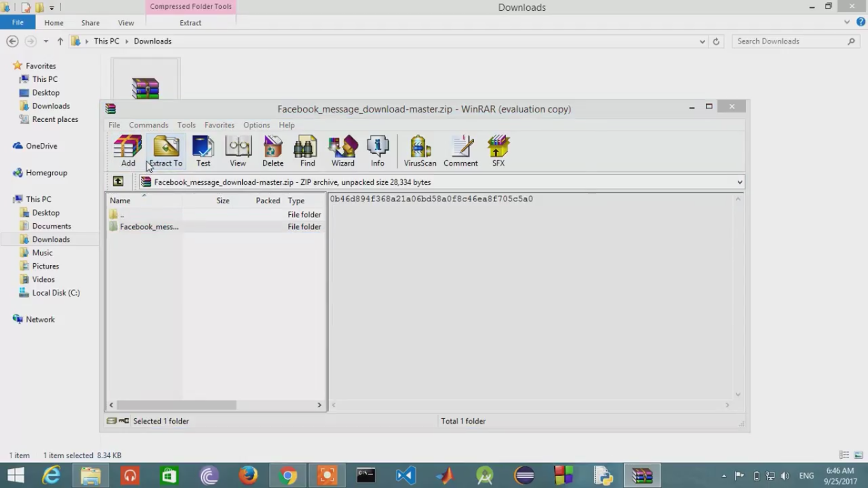Open Videos folder under This PC
Viewport: 868px width, 488px height.
click(x=37, y=280)
